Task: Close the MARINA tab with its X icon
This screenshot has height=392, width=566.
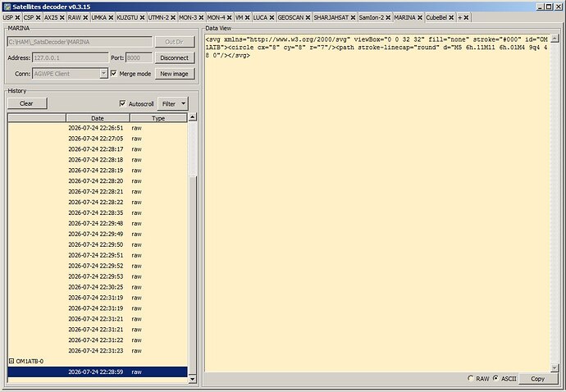Action: click(x=420, y=17)
